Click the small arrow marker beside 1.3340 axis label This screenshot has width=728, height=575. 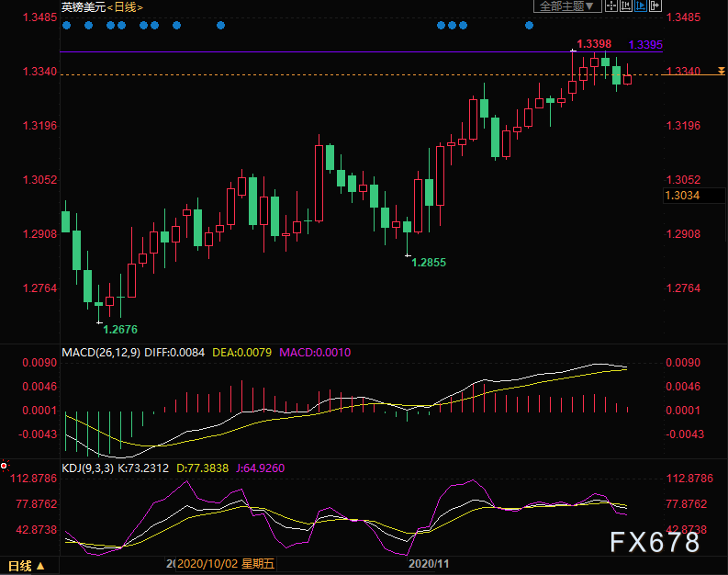(x=722, y=71)
